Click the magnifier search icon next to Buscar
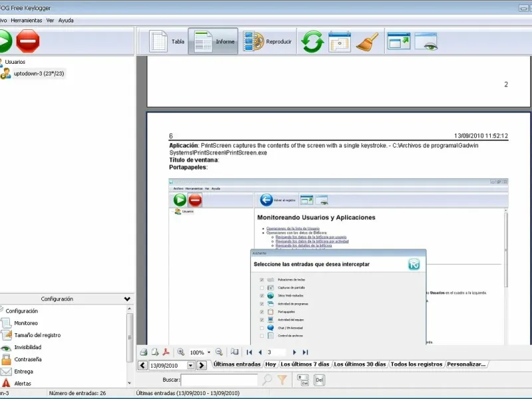The width and height of the screenshot is (532, 399). pos(267,380)
